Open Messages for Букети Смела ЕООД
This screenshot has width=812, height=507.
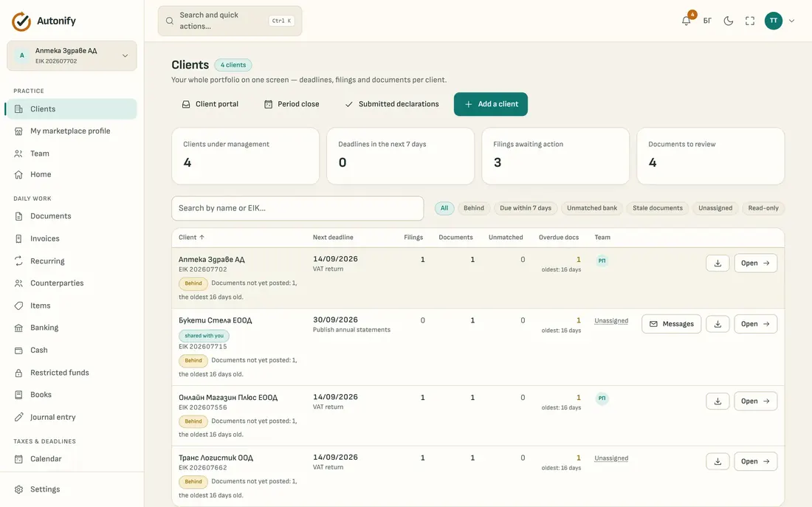pyautogui.click(x=672, y=324)
